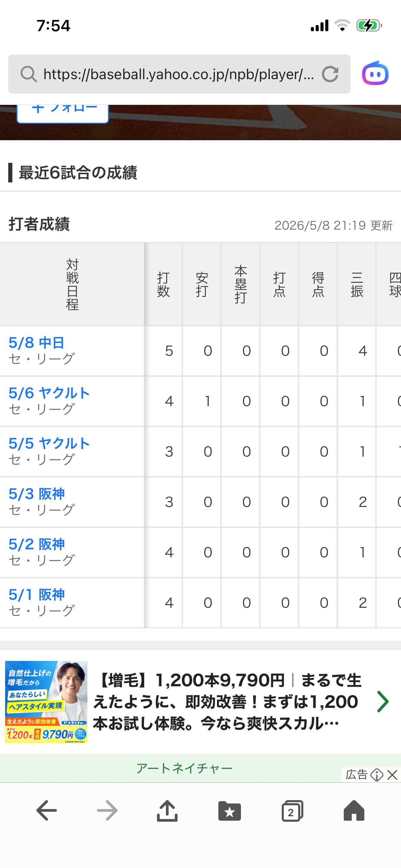Tap the address bar URL field
401x868 pixels.
point(179,74)
